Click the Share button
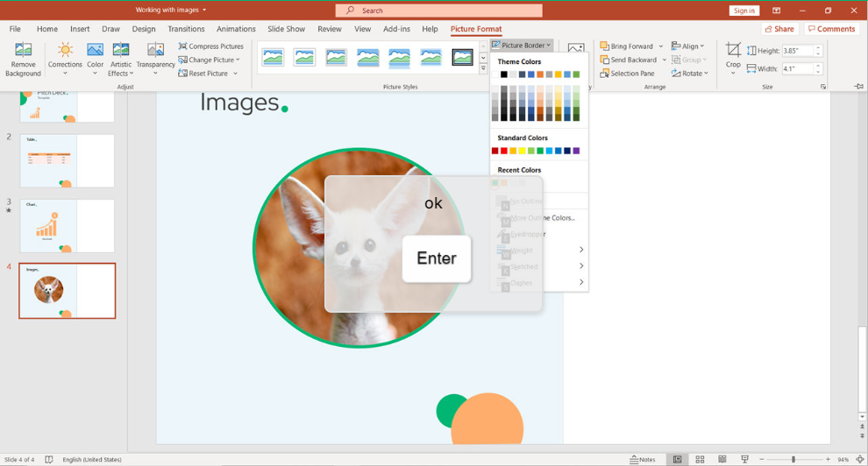The height and width of the screenshot is (466, 868). (x=779, y=29)
